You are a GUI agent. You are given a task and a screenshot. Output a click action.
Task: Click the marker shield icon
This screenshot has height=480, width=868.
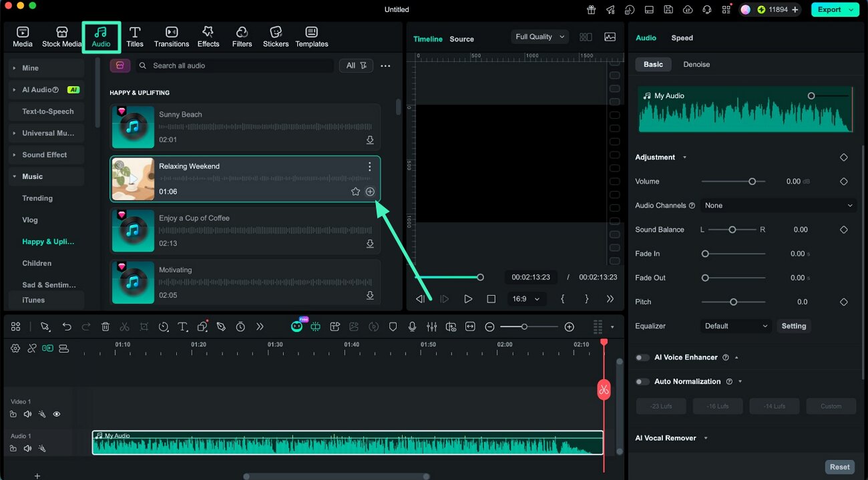click(x=393, y=326)
